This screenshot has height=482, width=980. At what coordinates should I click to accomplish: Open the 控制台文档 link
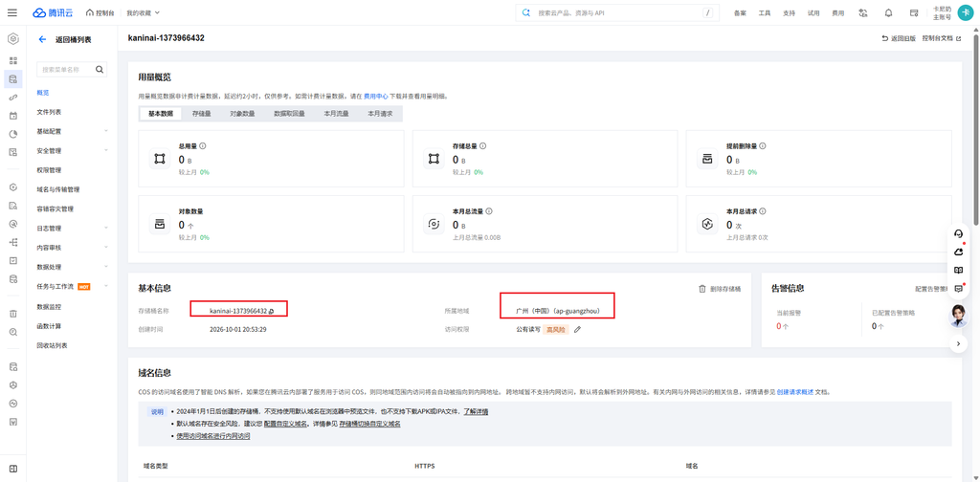942,38
